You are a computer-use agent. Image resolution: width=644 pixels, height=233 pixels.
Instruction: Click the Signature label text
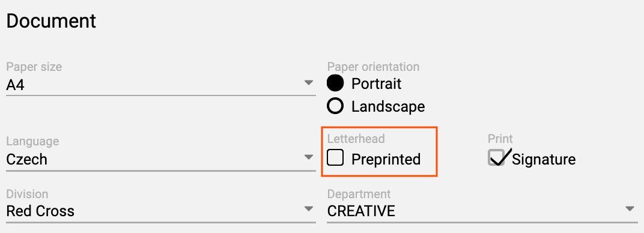pyautogui.click(x=544, y=159)
